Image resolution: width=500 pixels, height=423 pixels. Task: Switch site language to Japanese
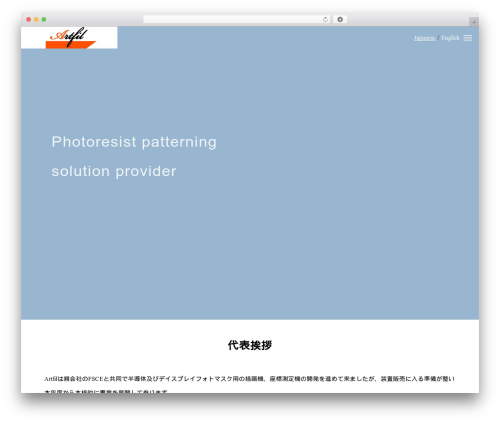[425, 38]
